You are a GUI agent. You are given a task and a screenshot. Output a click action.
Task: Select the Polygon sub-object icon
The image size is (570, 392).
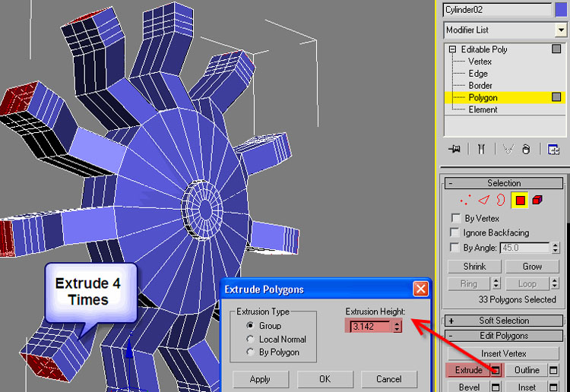(x=520, y=201)
